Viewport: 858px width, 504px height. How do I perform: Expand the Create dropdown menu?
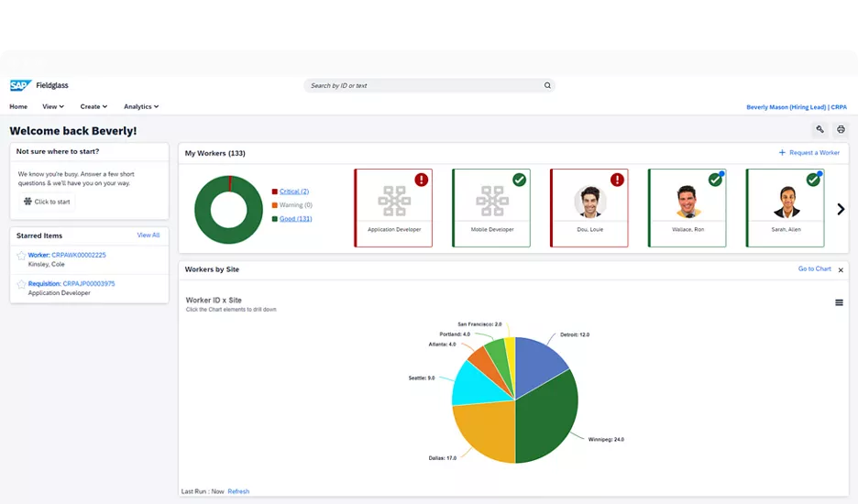tap(93, 106)
